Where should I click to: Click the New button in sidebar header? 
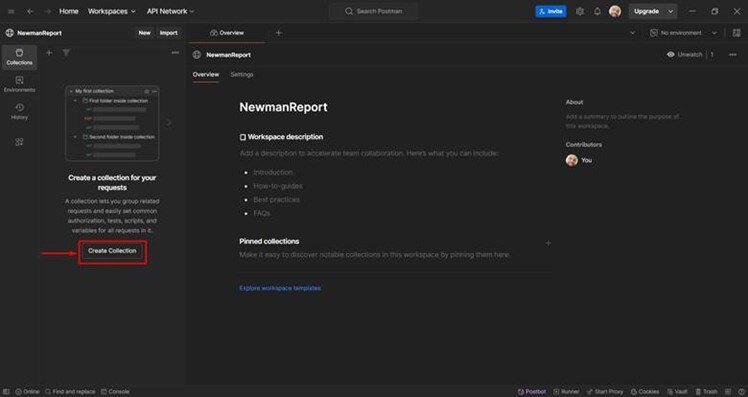click(x=144, y=33)
